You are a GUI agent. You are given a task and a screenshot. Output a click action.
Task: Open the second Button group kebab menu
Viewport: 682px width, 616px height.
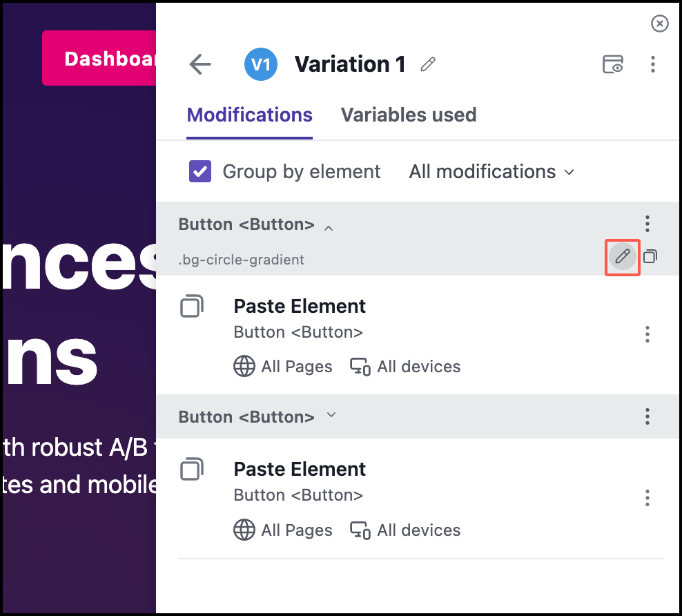coord(647,416)
